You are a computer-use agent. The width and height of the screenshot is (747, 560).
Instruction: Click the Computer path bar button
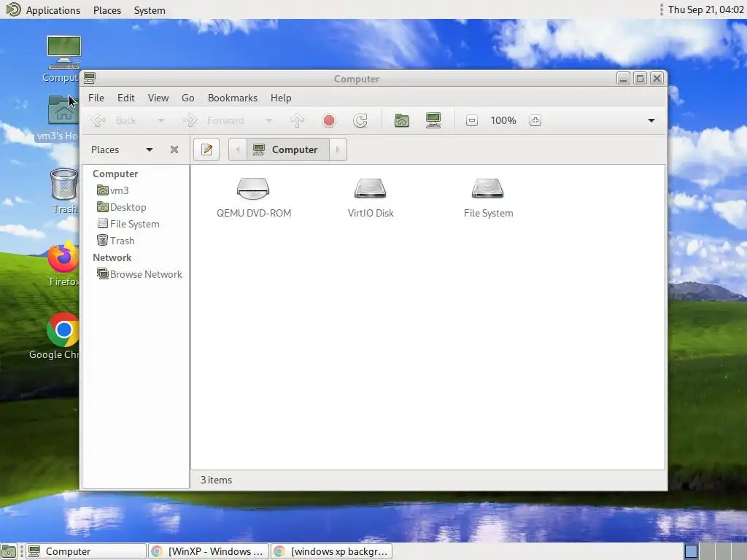click(x=287, y=149)
